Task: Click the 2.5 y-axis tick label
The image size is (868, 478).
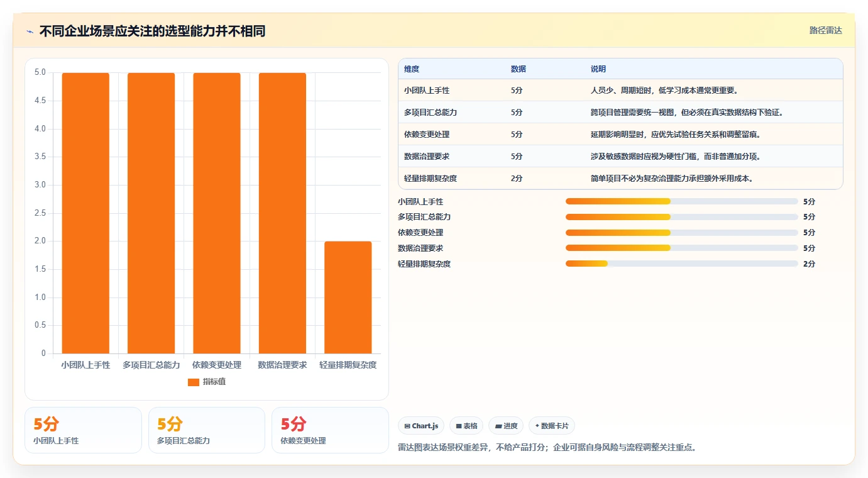Action: pyautogui.click(x=40, y=213)
